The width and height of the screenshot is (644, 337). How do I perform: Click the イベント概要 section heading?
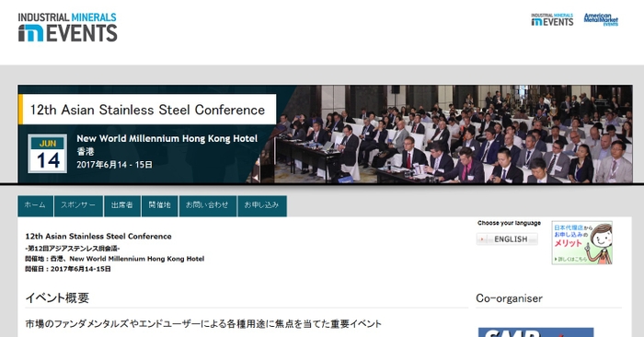tap(57, 297)
